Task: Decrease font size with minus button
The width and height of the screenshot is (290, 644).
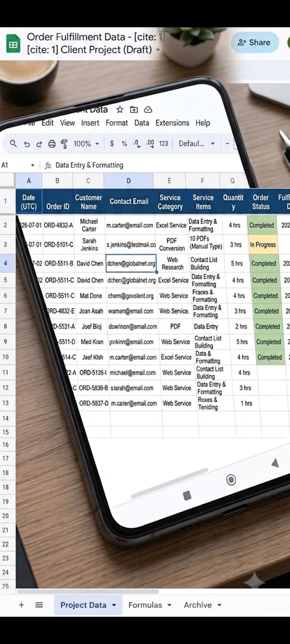Action: (x=227, y=144)
